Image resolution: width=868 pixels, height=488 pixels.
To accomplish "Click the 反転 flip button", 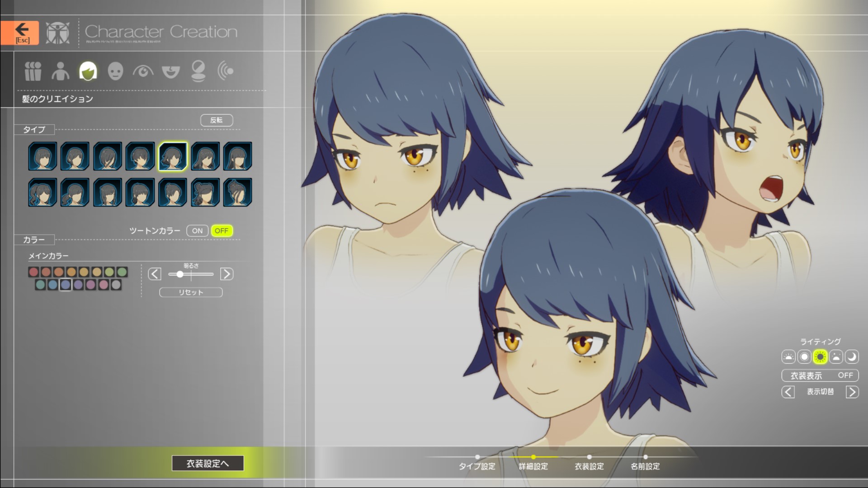I will coord(217,120).
